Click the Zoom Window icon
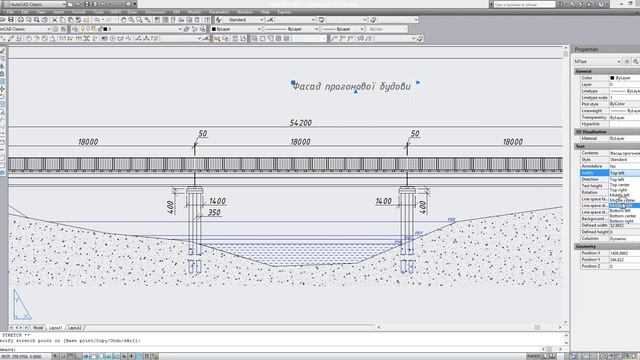Viewport: 640px width, 360px height. point(139,20)
